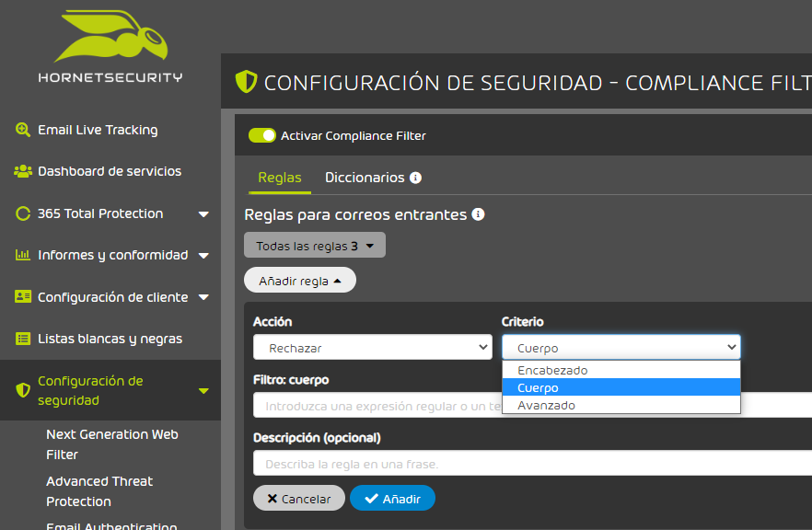Screen dimensions: 812x530
Task: Open Dashboard de servicios in sidebar
Action: click(110, 171)
